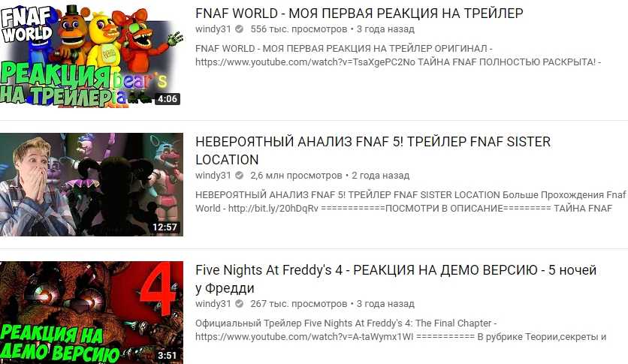Click the verified badge under the first video
Viewport: 628px width, 364px height.
pyautogui.click(x=239, y=29)
